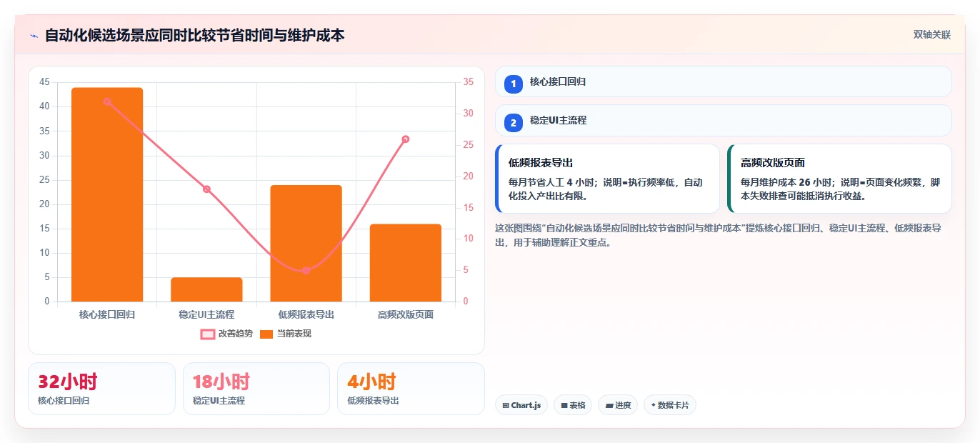Click the pink 改善趋势 legend swatch
Image resolution: width=980 pixels, height=443 pixels.
(x=208, y=334)
